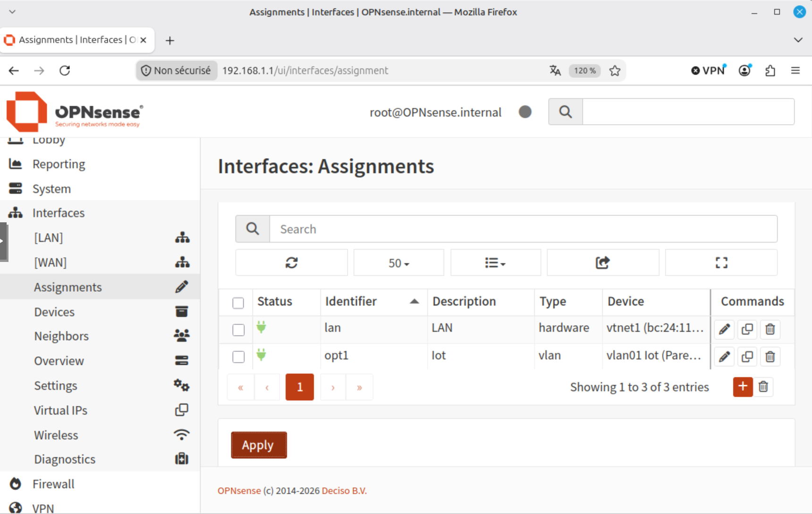
Task: Clone the opt1 Iot assignment
Action: 747,356
